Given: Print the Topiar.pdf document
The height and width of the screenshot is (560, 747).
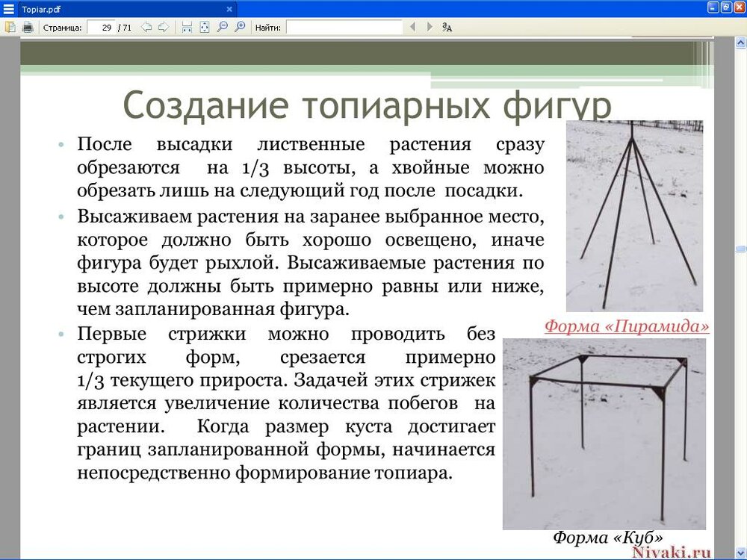Looking at the screenshot, I should coord(28,26).
